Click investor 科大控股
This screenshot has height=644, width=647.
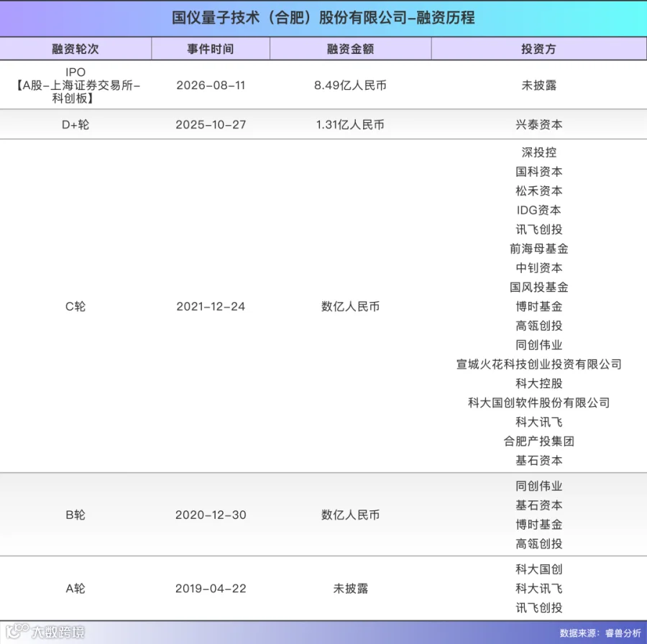[539, 383]
